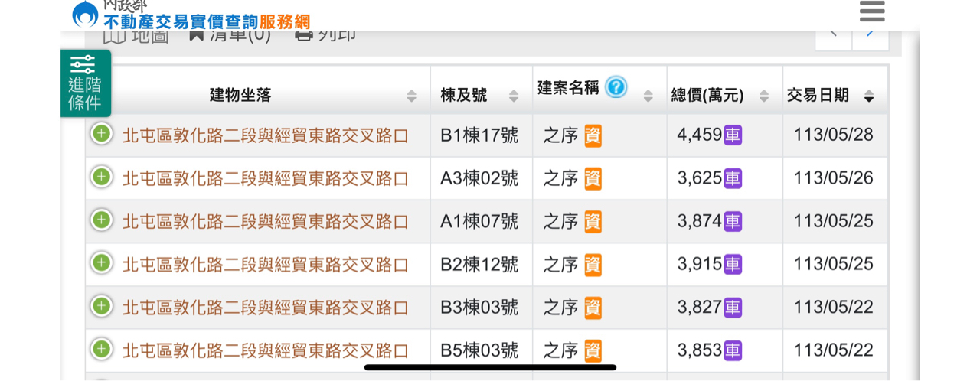Viewport: 980px width, 381px height.
Task: Sort by 交易日期 column
Action: coord(869,96)
